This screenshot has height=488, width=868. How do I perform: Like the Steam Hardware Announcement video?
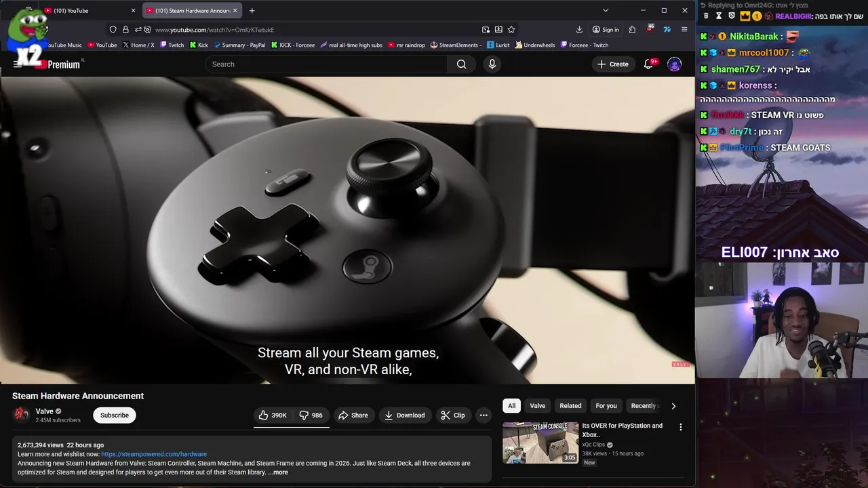273,415
